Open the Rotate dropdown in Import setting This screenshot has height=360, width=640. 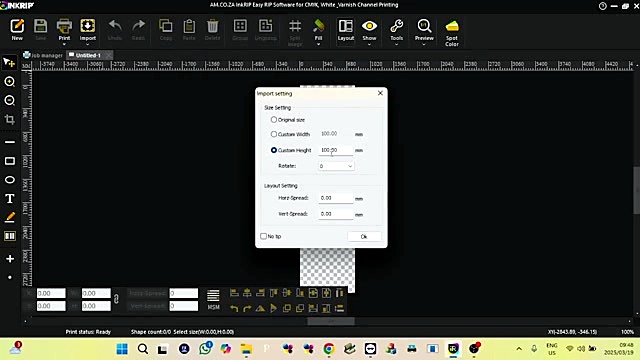[336, 166]
